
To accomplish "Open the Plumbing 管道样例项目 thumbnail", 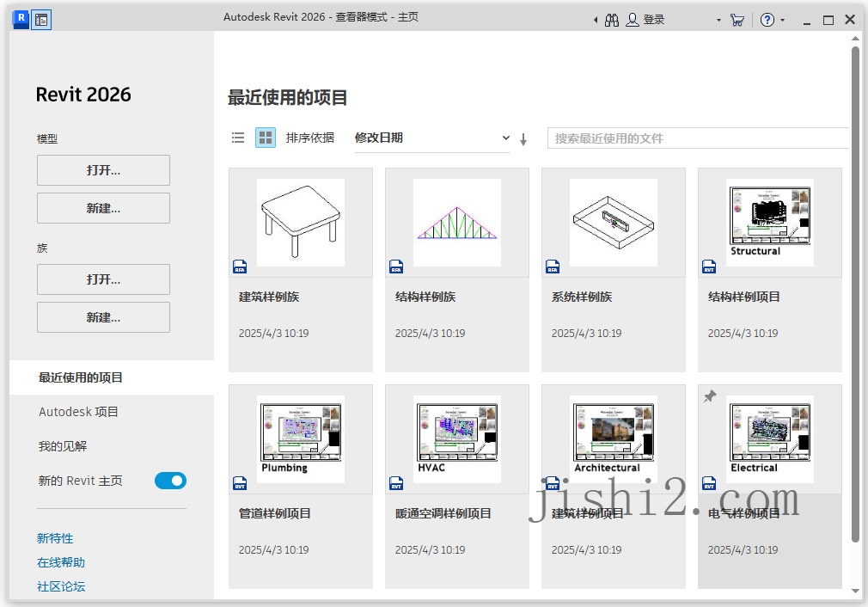I will (301, 439).
